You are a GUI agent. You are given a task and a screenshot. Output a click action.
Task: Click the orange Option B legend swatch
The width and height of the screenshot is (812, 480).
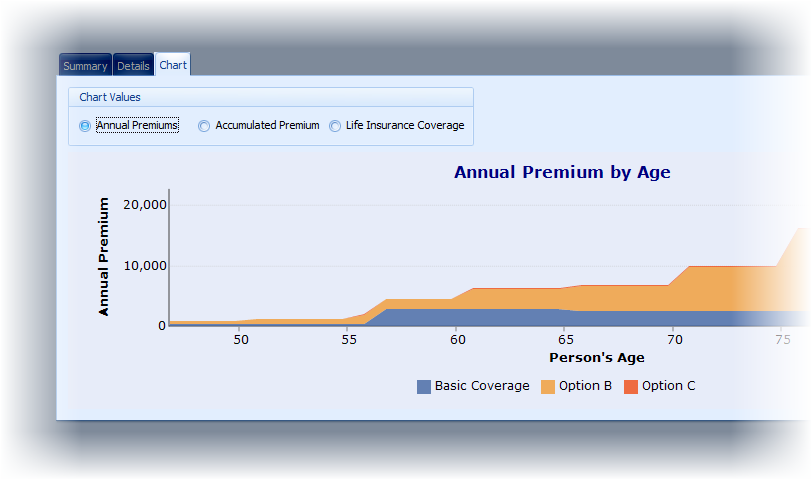point(548,387)
